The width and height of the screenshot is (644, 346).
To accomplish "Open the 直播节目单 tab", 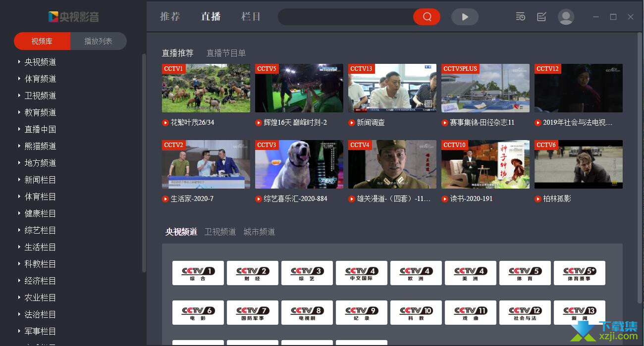I will click(x=226, y=53).
